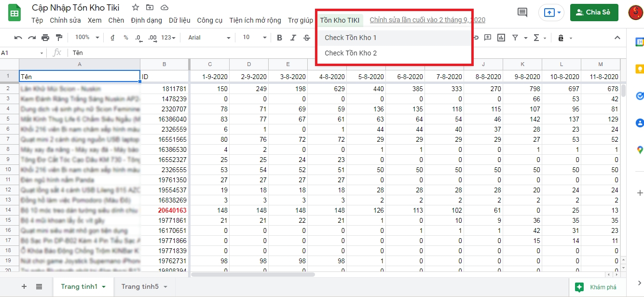644x297 pixels.
Task: Open the Chèn menu
Action: [x=116, y=20]
